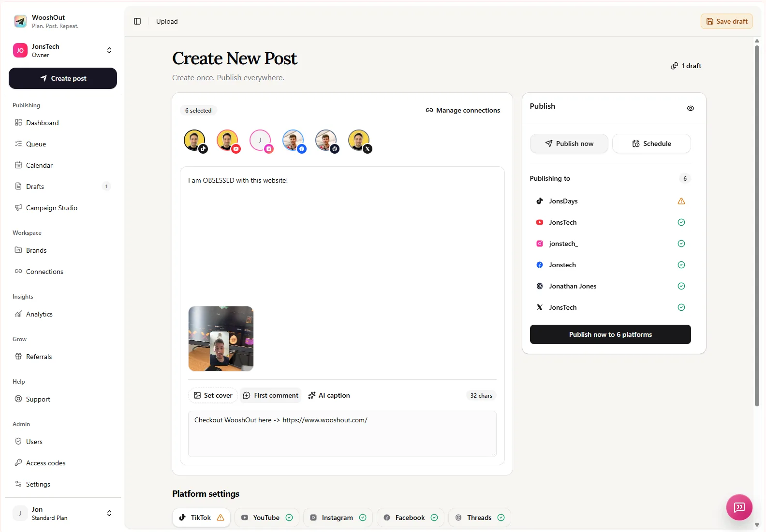Click the Queue list icon
Viewport: 766px width, 532px height.
pos(18,144)
